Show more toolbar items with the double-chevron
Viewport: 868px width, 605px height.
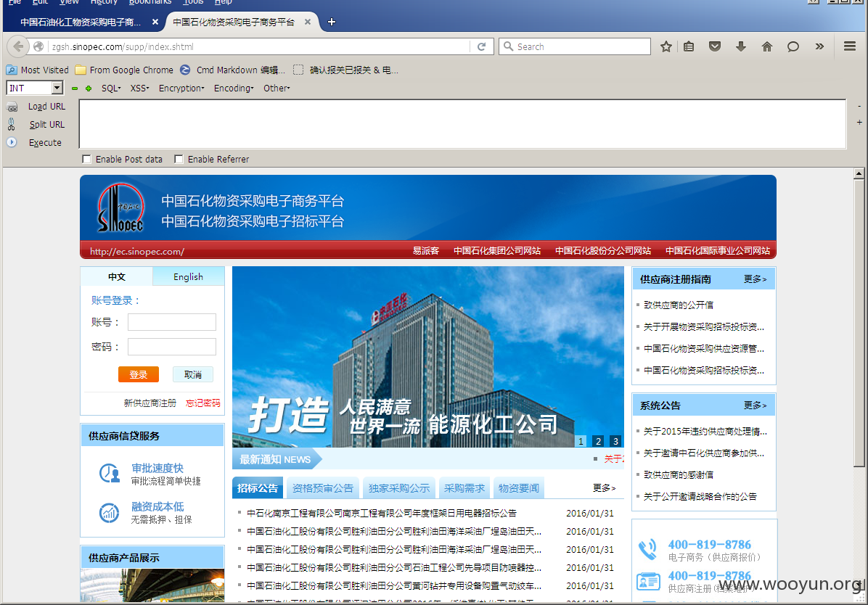[x=819, y=46]
